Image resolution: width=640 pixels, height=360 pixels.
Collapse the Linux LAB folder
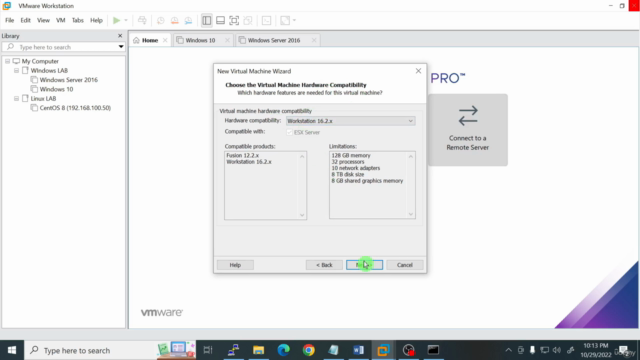coord(16,98)
